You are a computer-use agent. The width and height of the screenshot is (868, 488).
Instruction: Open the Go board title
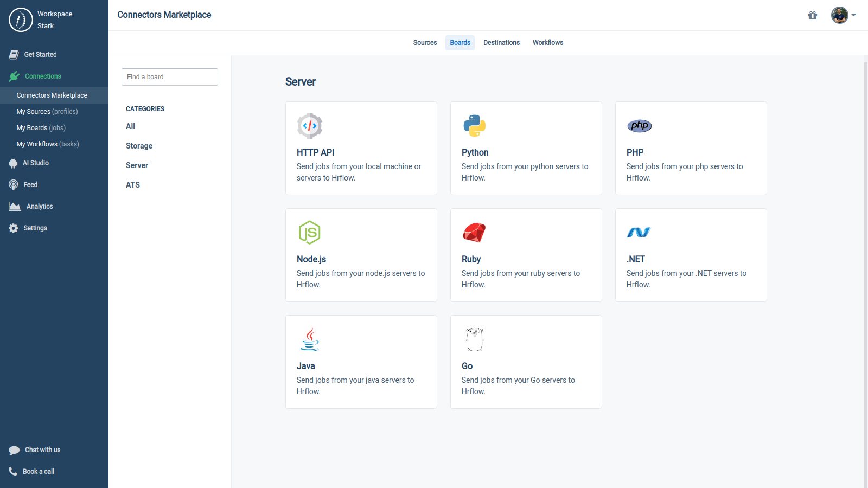(x=467, y=367)
